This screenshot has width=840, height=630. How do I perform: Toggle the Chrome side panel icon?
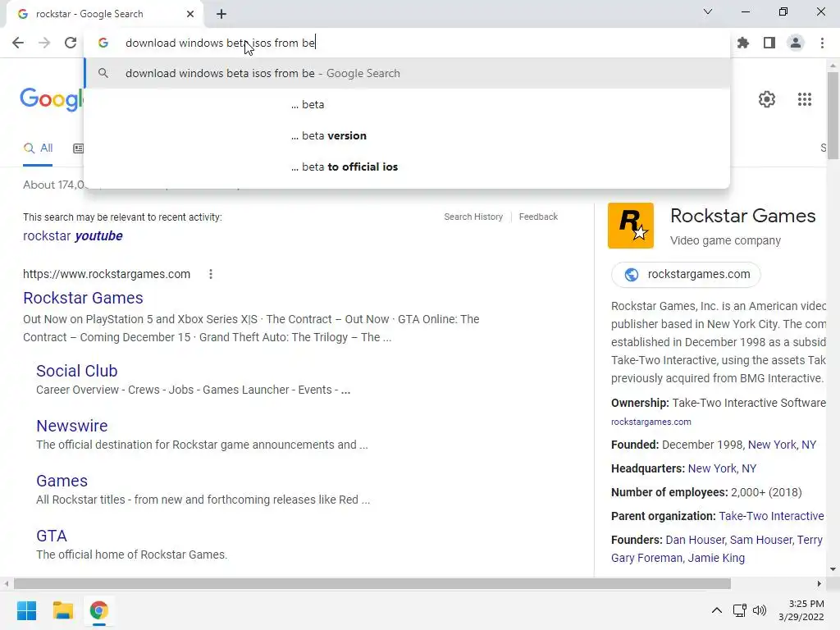(769, 43)
